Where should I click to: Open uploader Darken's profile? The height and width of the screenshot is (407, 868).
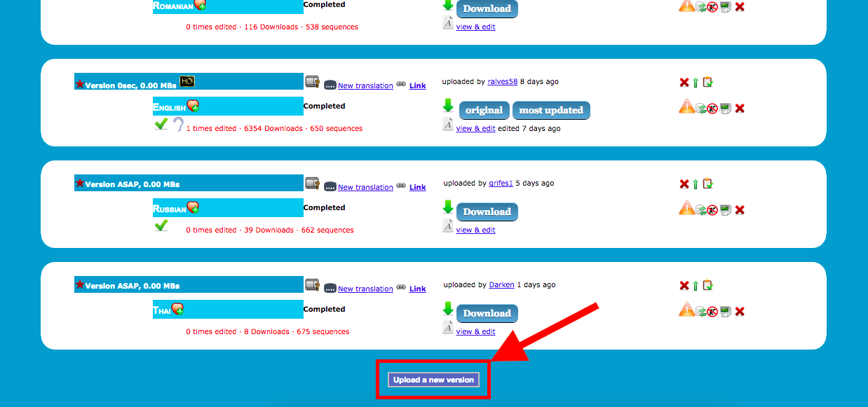click(502, 285)
